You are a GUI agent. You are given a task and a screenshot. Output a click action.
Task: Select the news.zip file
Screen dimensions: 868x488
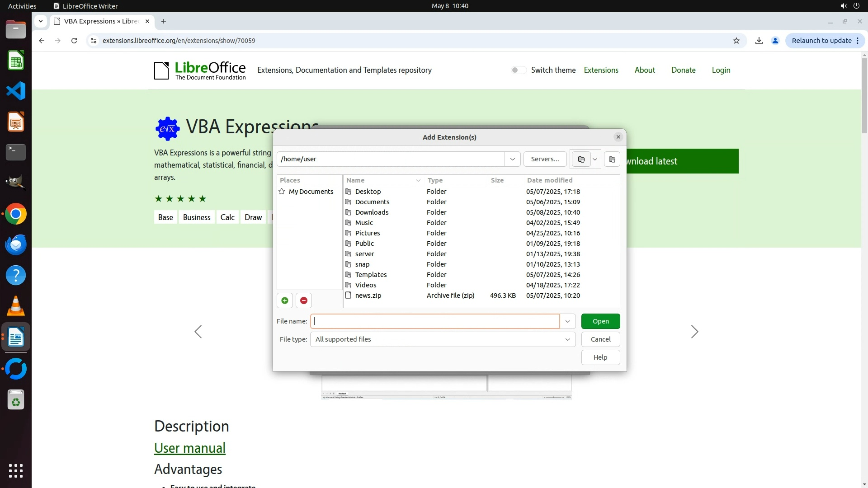point(368,296)
